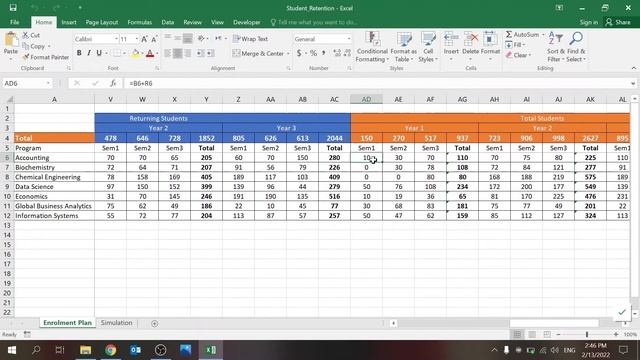Click Insert cells icon
640x360 pixels.
click(451, 39)
